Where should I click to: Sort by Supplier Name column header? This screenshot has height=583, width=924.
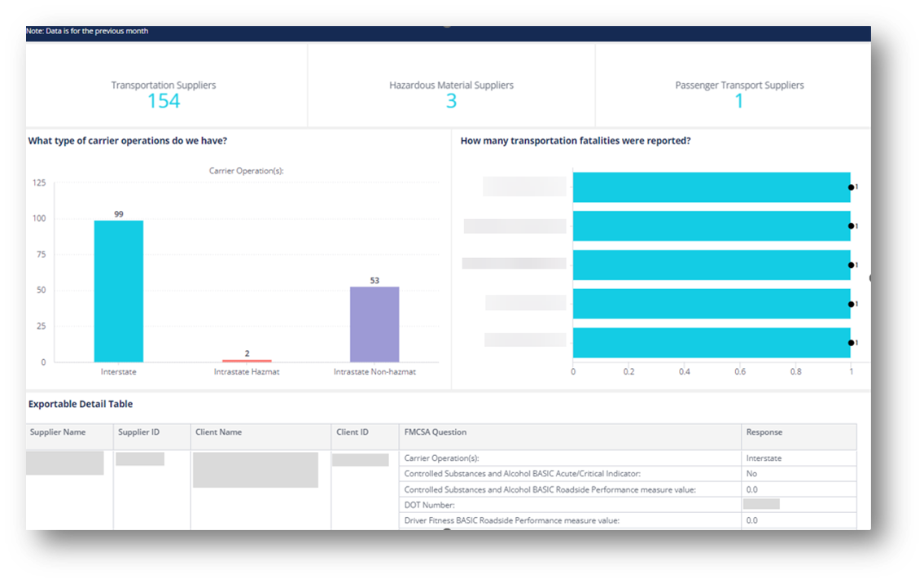(58, 432)
